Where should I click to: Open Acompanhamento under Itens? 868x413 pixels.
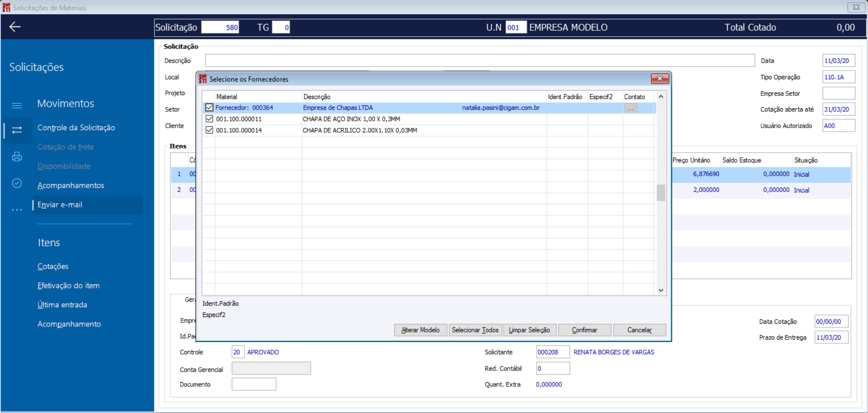click(69, 324)
